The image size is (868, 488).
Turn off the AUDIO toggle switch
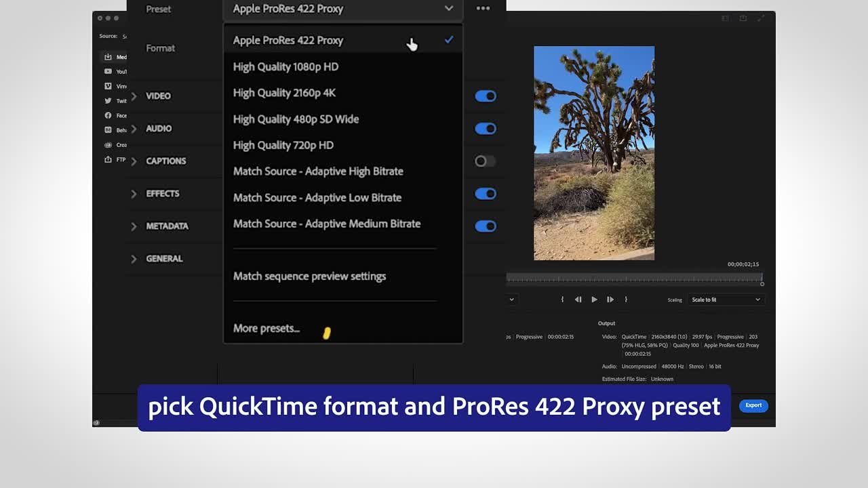tap(486, 129)
